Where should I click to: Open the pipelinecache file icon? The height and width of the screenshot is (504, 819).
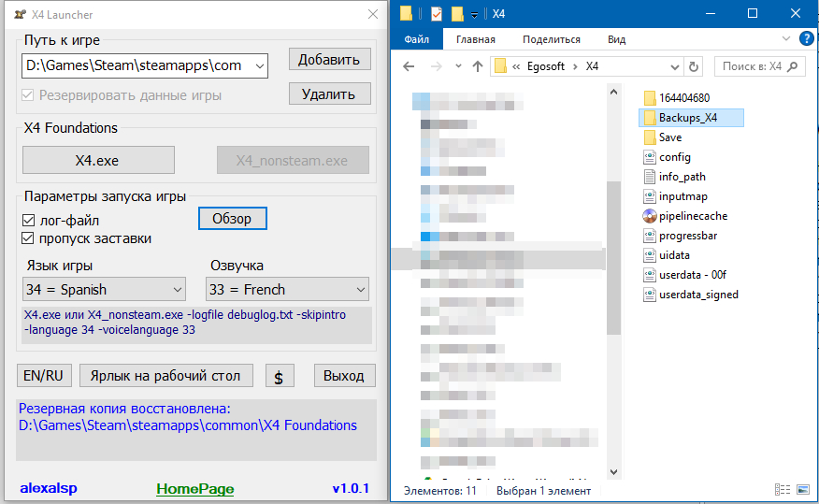coord(651,216)
